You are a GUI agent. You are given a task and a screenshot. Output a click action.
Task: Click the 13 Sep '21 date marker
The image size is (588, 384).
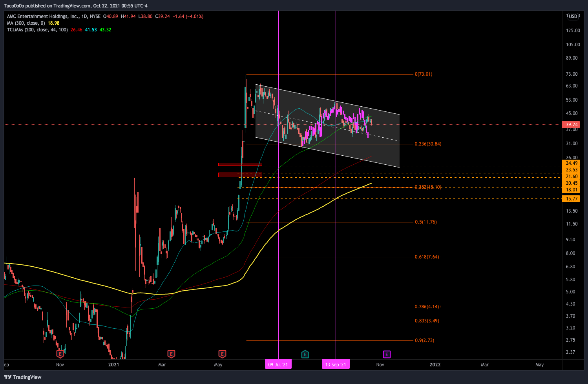(336, 365)
